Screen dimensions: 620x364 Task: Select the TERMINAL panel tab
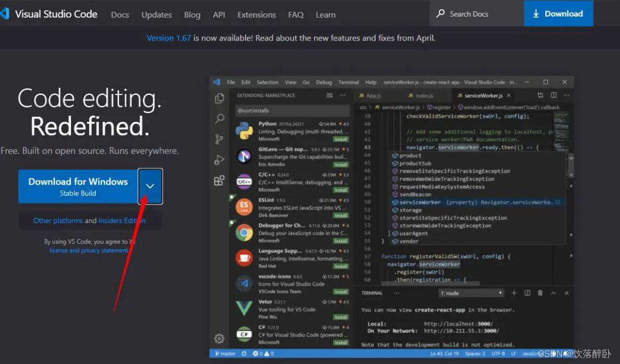(x=372, y=293)
